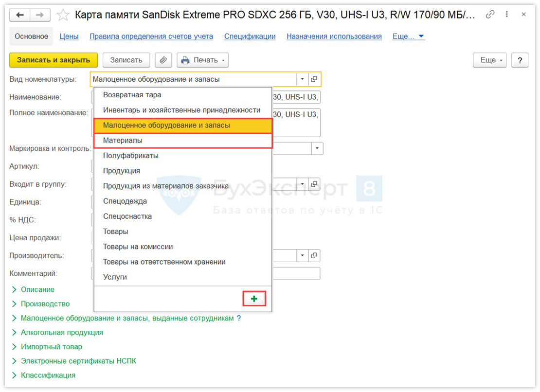Click the forward navigation arrow

coord(40,15)
